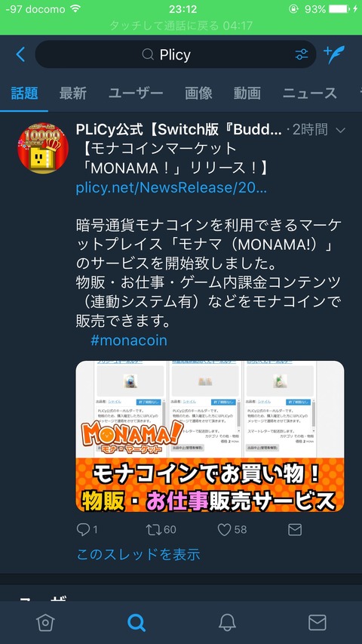The image size is (362, 644).
Task: Open the plicy.net NewsRelease link
Action: [171, 188]
